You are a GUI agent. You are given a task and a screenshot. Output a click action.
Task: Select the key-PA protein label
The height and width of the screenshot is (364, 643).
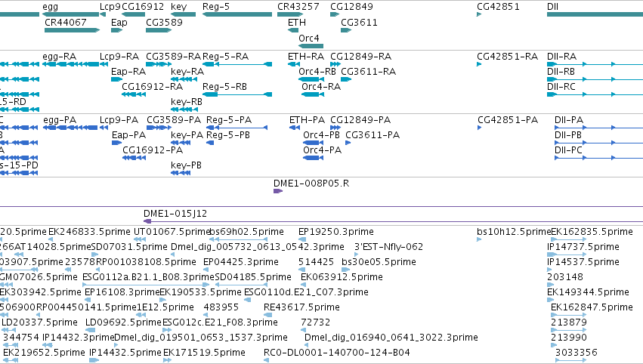(187, 135)
